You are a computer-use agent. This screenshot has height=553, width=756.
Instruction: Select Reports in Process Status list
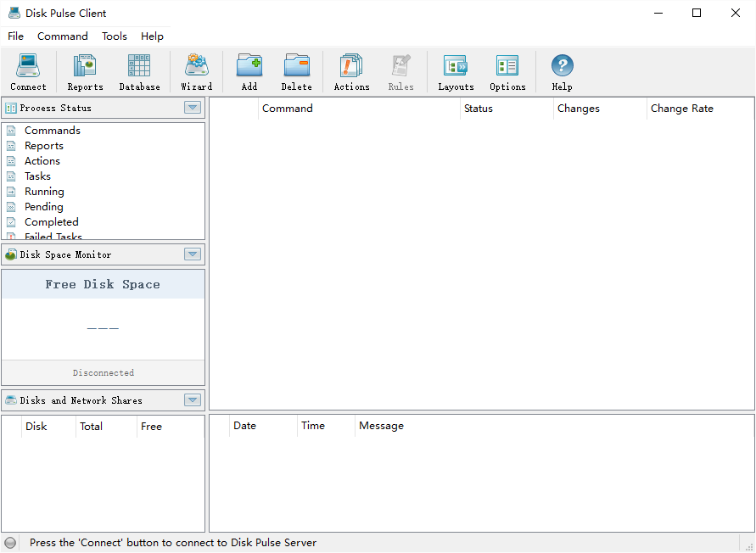point(44,146)
